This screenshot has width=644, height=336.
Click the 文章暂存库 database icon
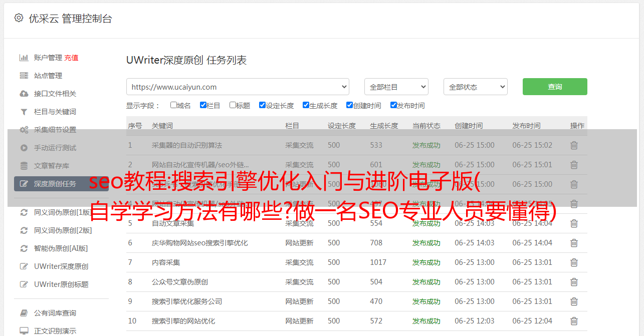24,166
